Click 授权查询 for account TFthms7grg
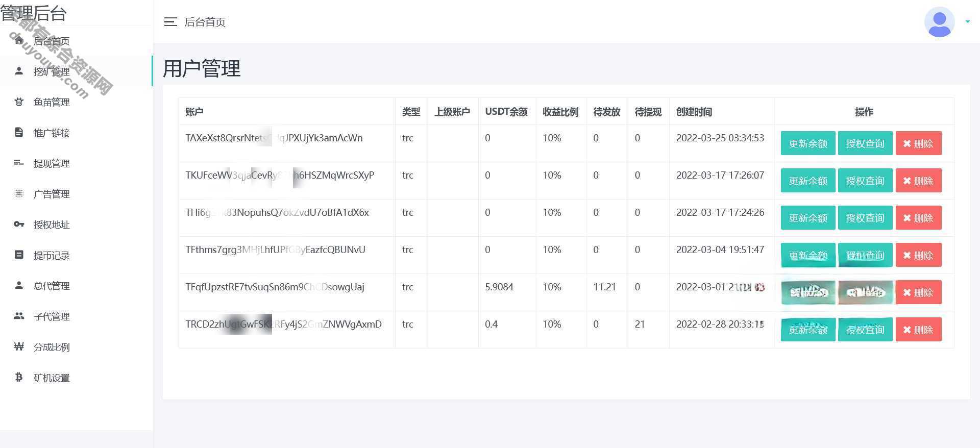Image resolution: width=980 pixels, height=448 pixels. click(865, 255)
